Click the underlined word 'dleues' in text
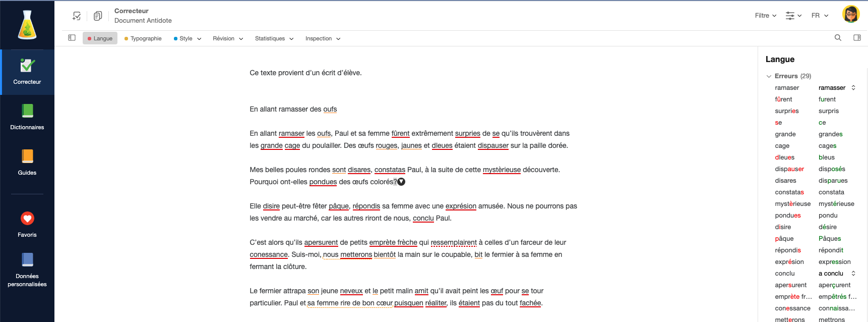 (442, 146)
